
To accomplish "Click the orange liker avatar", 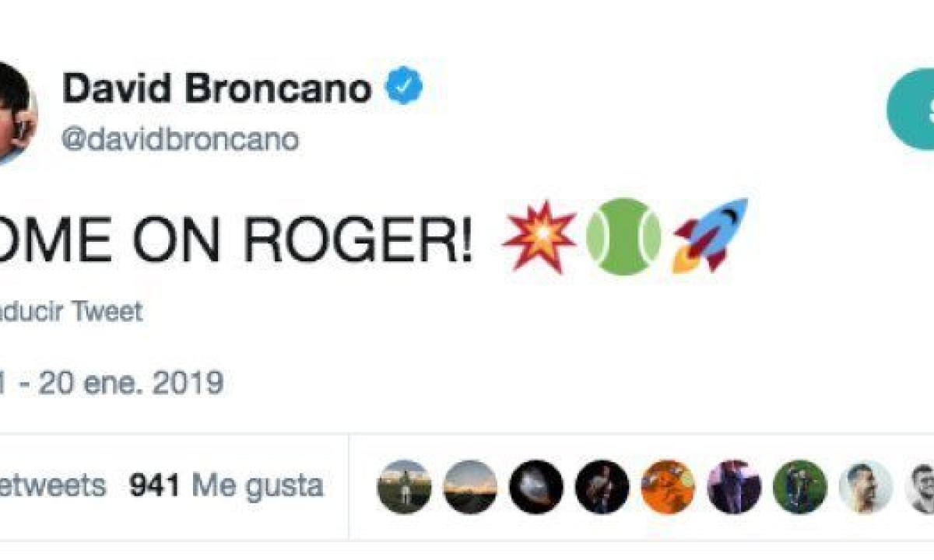I will tap(668, 487).
